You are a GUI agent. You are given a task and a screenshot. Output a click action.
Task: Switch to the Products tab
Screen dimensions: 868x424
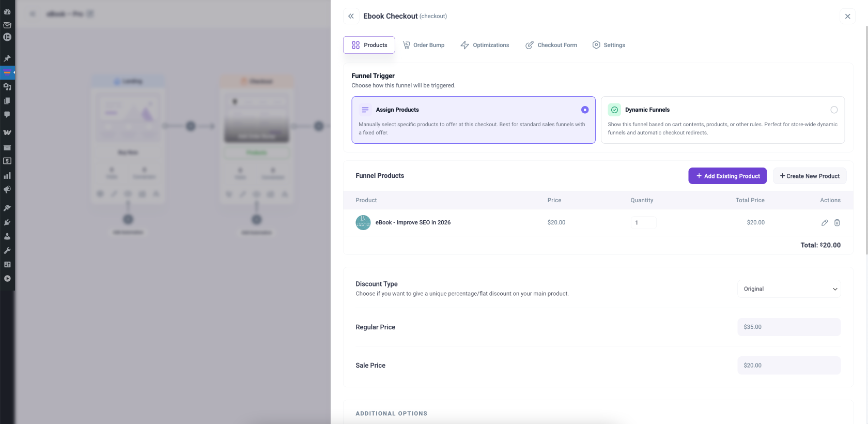(x=369, y=45)
